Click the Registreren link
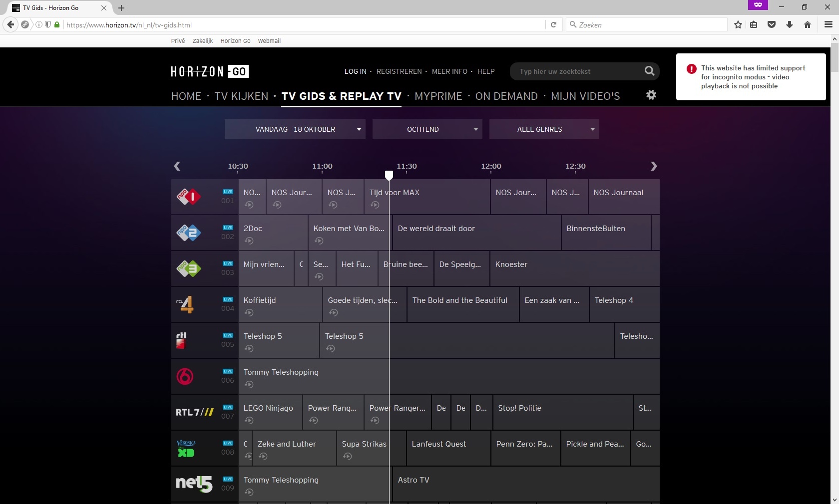 coord(399,71)
